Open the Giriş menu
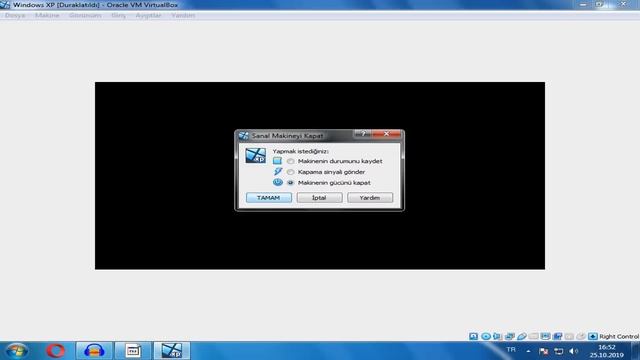 click(x=119, y=15)
